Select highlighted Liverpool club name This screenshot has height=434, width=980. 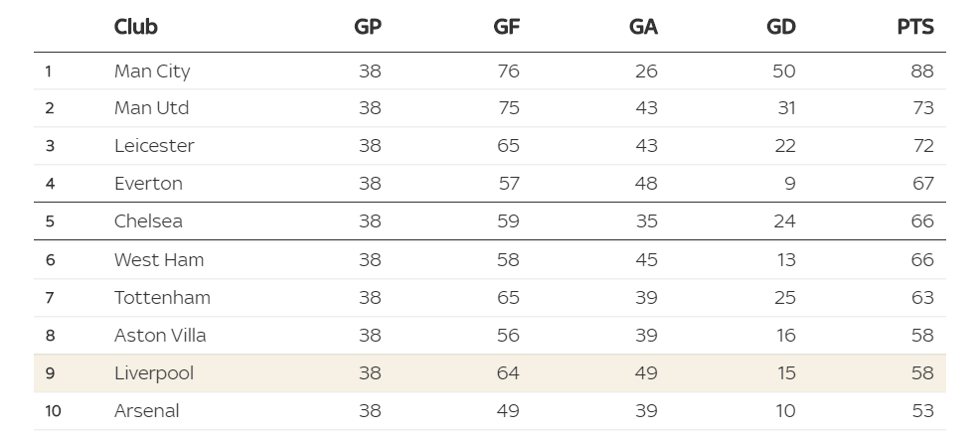tap(154, 372)
